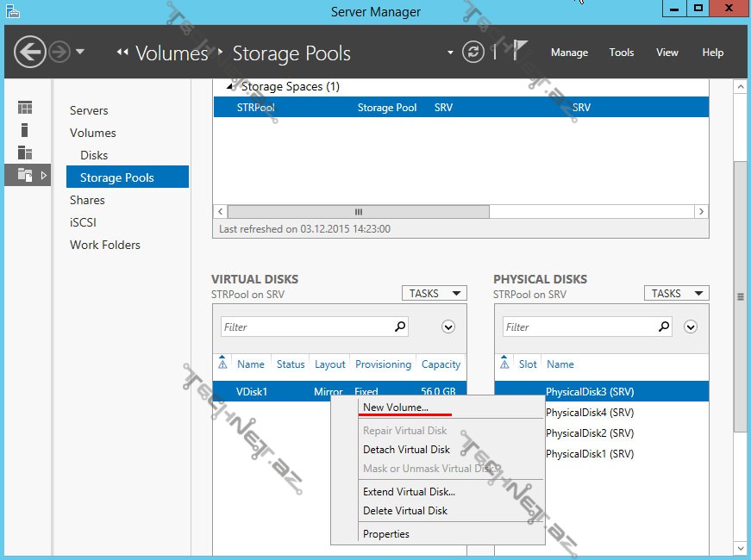The image size is (751, 560).
Task: Click search magnifier in Virtual Disks filter
Action: click(399, 327)
